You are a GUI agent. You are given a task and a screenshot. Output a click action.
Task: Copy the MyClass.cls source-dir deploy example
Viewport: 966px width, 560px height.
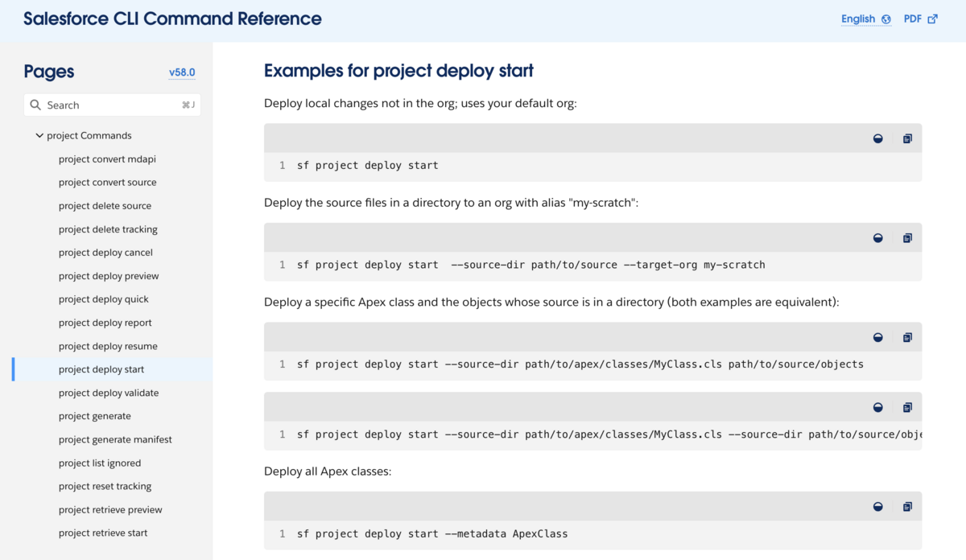907,337
